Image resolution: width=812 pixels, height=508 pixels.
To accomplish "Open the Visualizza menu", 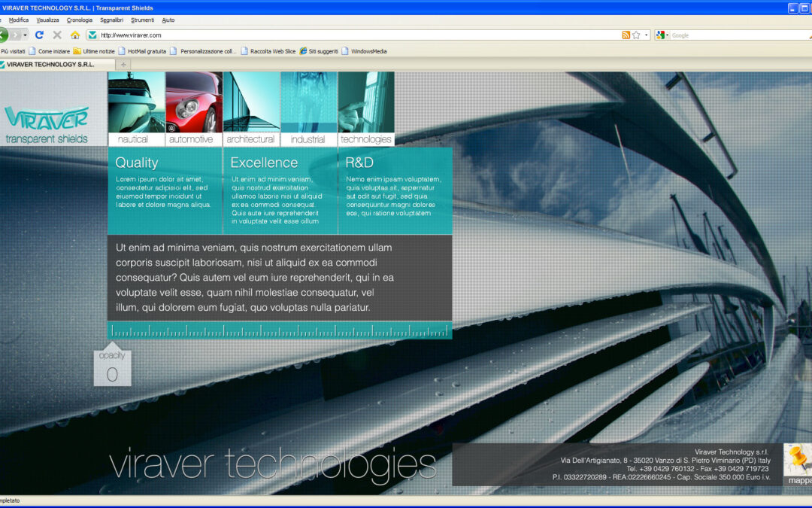I will pyautogui.click(x=47, y=20).
